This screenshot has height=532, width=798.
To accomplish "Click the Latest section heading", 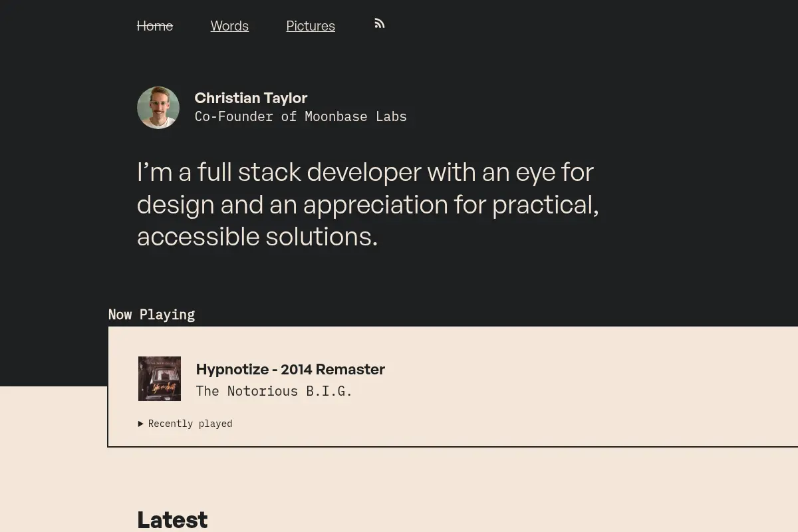I will point(172,519).
